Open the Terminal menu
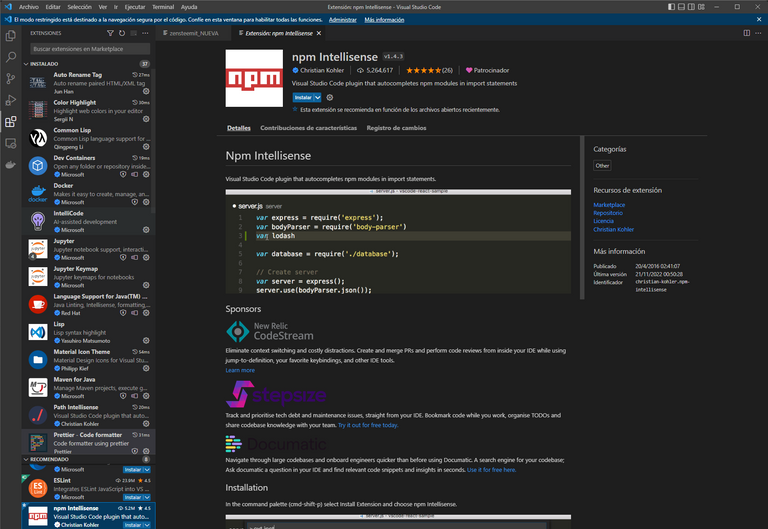Screen dimensions: 768x529 (x=163, y=7)
